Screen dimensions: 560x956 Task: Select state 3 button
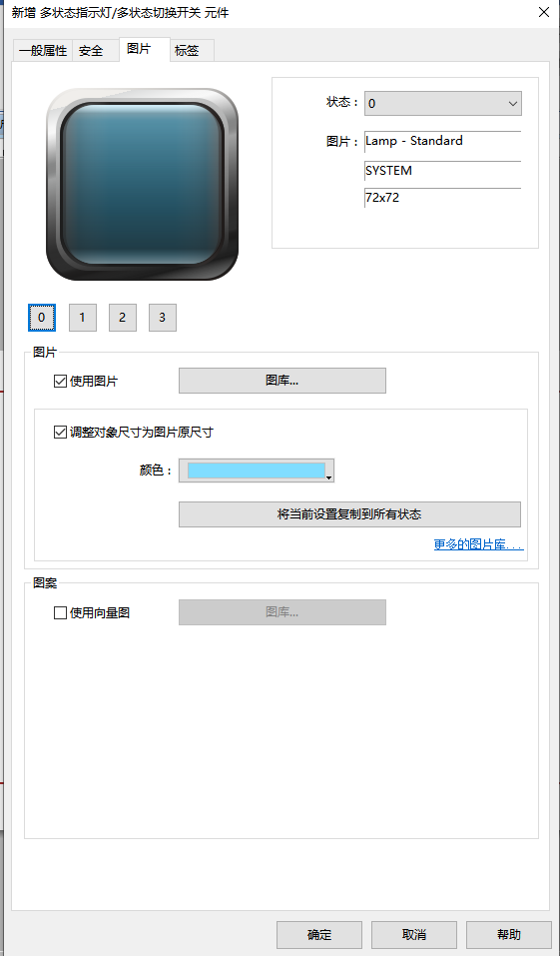tap(162, 317)
